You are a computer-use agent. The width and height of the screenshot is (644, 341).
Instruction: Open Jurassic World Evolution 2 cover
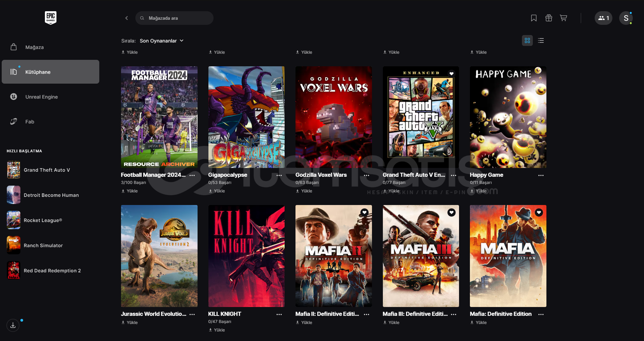(x=159, y=256)
